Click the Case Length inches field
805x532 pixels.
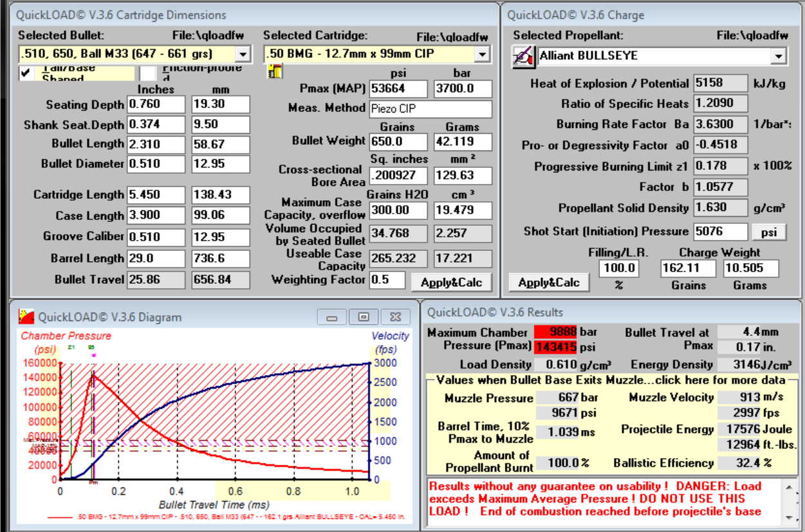pyautogui.click(x=156, y=216)
